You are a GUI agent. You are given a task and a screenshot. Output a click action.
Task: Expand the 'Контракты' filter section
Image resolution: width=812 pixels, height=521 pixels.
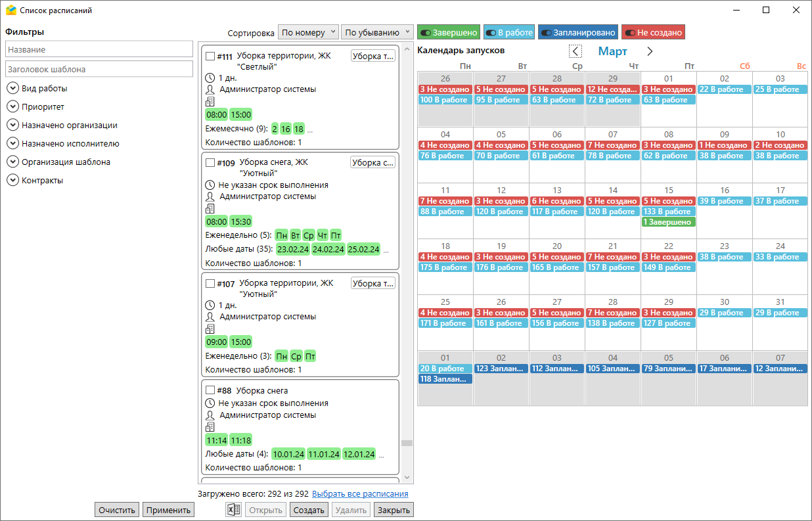point(12,180)
